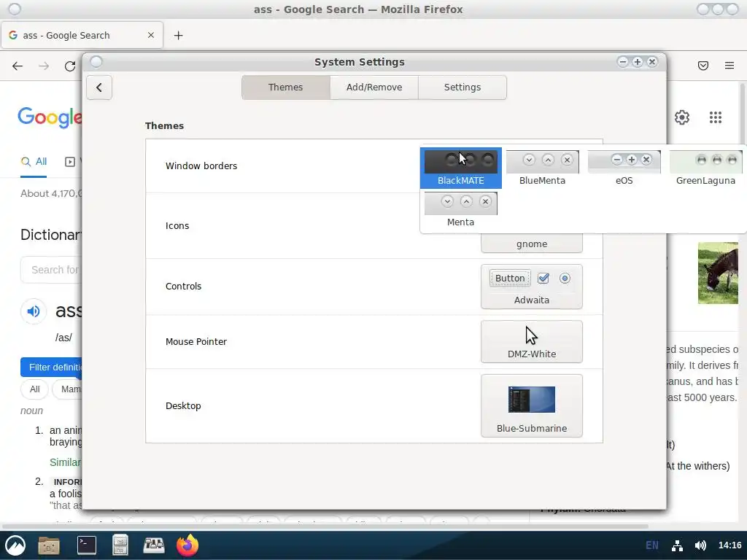Click the Filter definitions button

[x=52, y=367]
